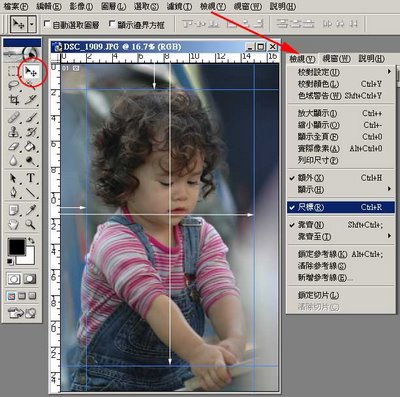This screenshot has width=400, height=397.
Task: Select the Paint Bucket tool
Action: [30, 146]
